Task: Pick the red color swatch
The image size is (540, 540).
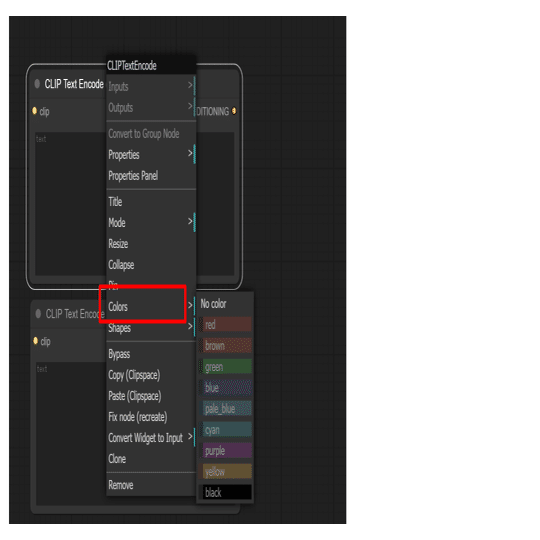Action: point(225,325)
